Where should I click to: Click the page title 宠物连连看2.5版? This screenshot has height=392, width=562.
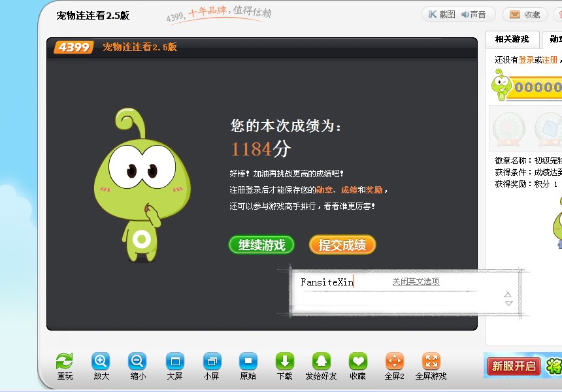pos(93,16)
